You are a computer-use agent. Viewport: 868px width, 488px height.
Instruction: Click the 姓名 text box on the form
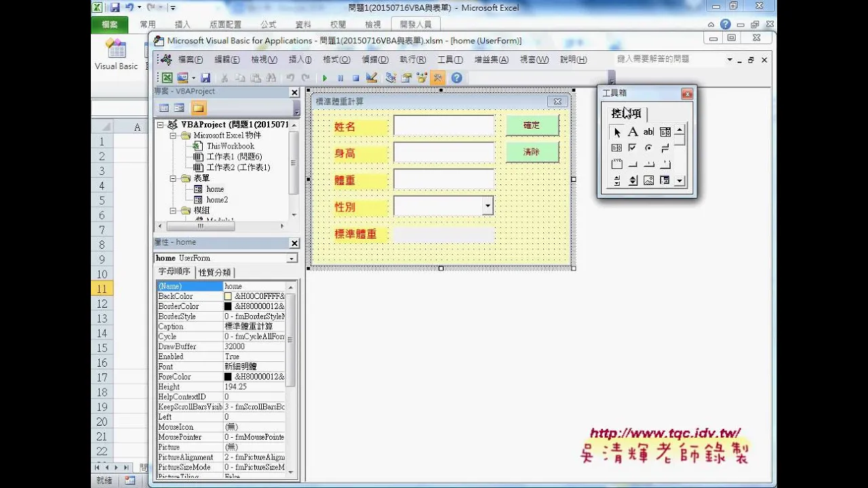pyautogui.click(x=444, y=125)
